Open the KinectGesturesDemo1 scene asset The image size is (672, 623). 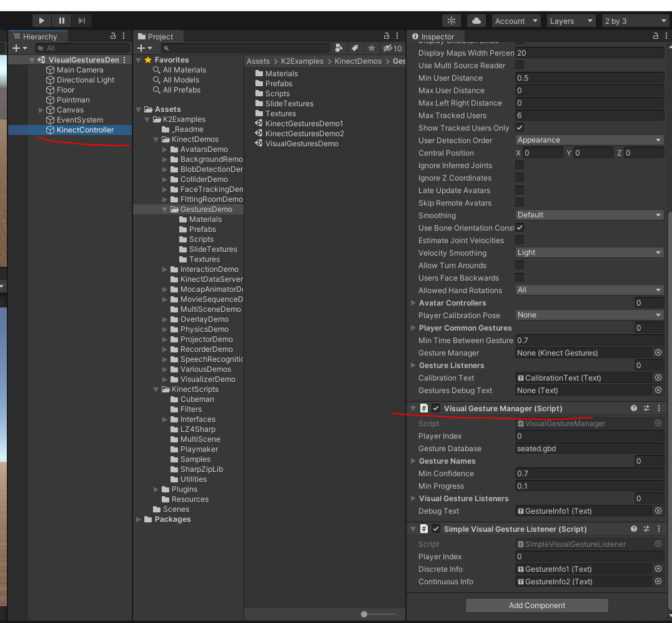(304, 124)
